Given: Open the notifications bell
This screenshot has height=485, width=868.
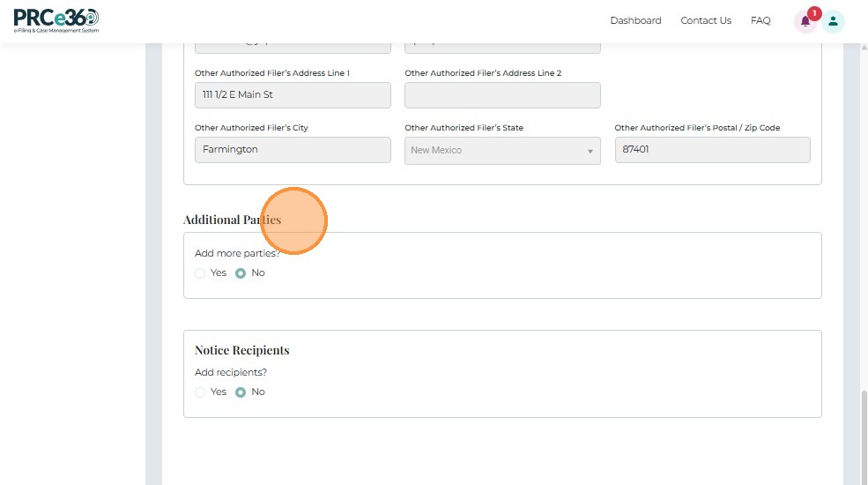Looking at the screenshot, I should [805, 21].
